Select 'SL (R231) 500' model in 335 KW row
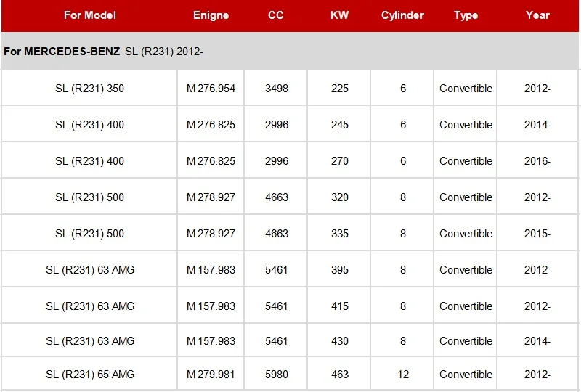The height and width of the screenshot is (392, 581). coord(89,234)
